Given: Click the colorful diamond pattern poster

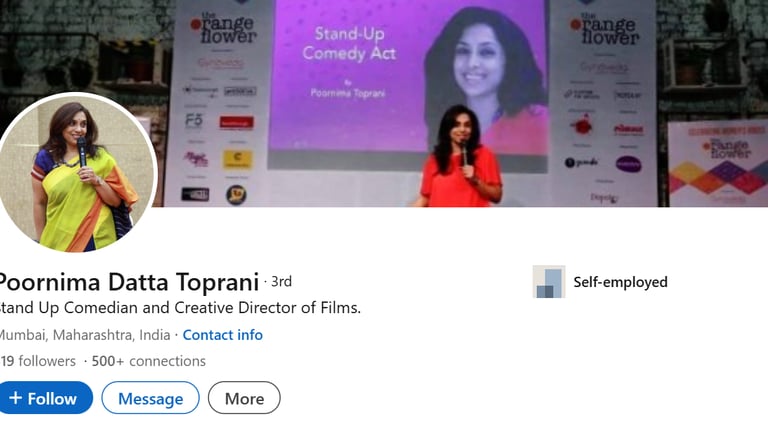Looking at the screenshot, I should click(719, 163).
